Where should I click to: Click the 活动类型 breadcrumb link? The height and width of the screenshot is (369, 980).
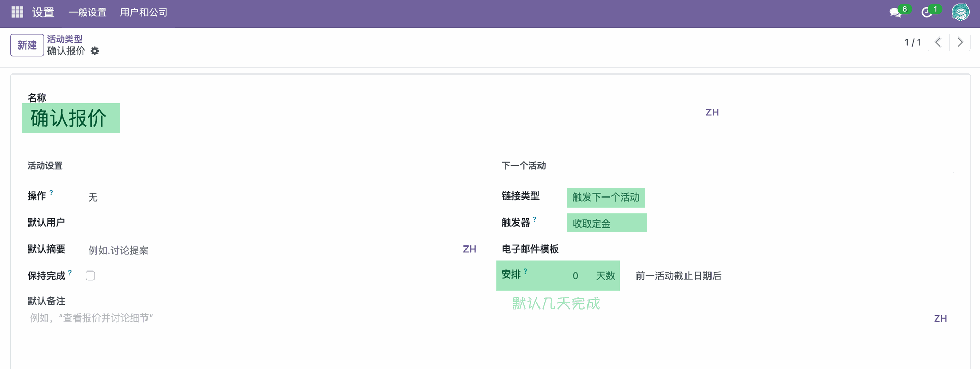pos(65,39)
